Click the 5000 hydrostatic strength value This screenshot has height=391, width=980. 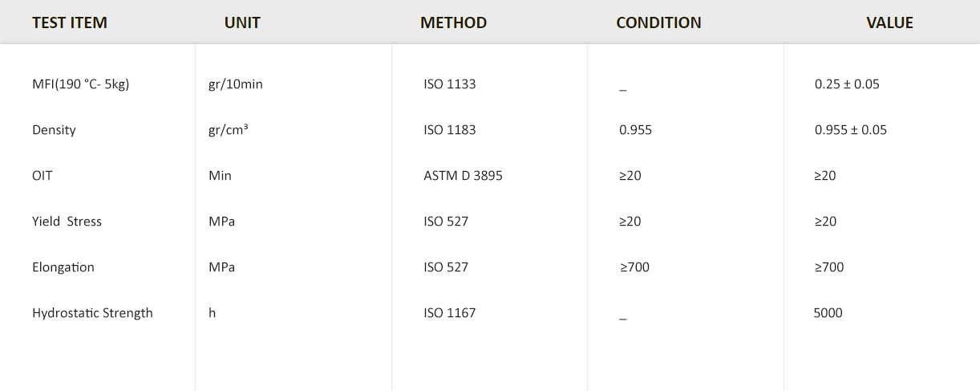[x=828, y=312]
